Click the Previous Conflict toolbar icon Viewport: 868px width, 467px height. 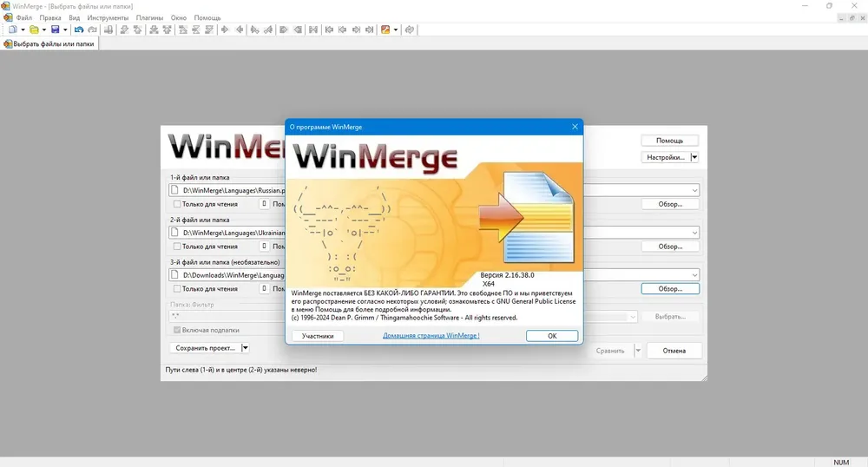167,30
